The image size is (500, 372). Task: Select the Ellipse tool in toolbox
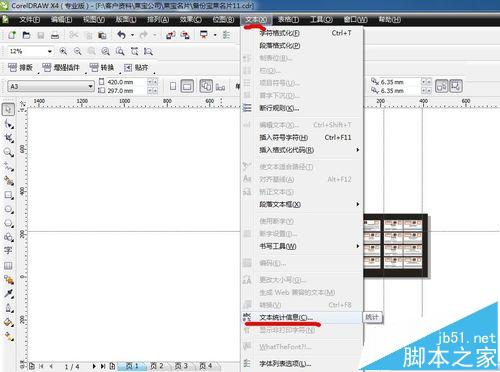(x=8, y=209)
